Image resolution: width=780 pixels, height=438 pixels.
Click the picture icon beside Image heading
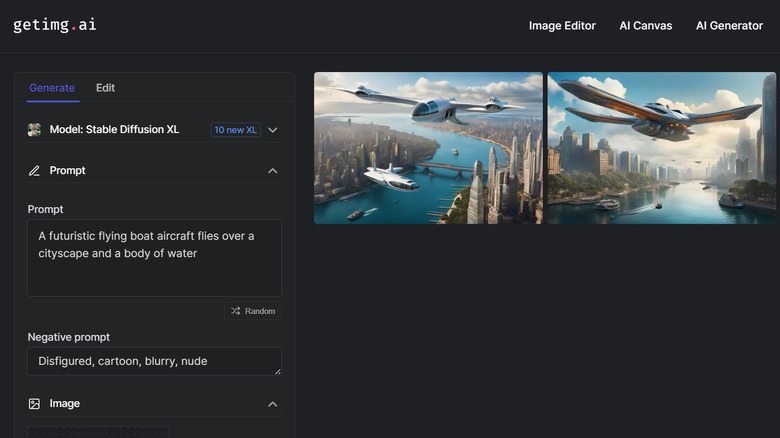click(x=34, y=404)
